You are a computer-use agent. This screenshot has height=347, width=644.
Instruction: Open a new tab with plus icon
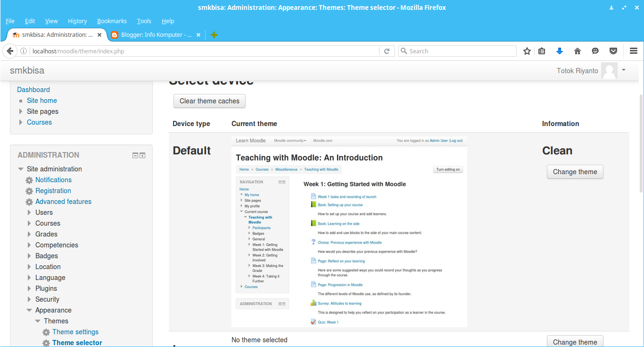214,35
